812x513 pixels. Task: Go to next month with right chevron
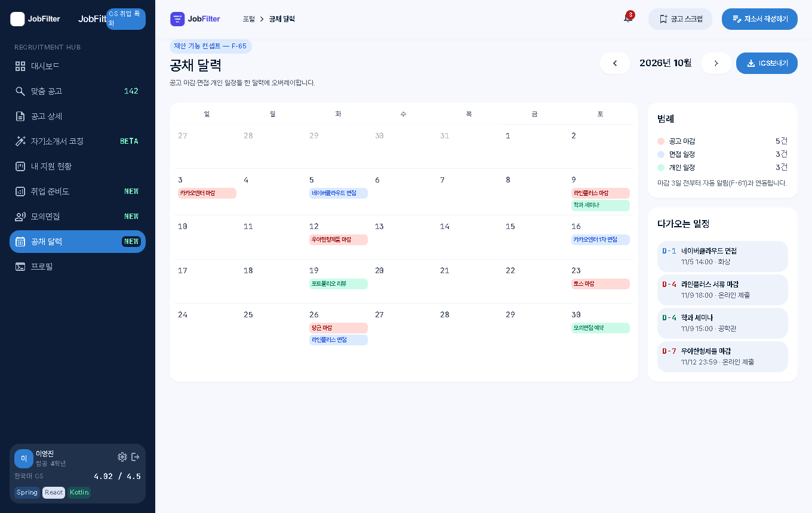(x=716, y=63)
